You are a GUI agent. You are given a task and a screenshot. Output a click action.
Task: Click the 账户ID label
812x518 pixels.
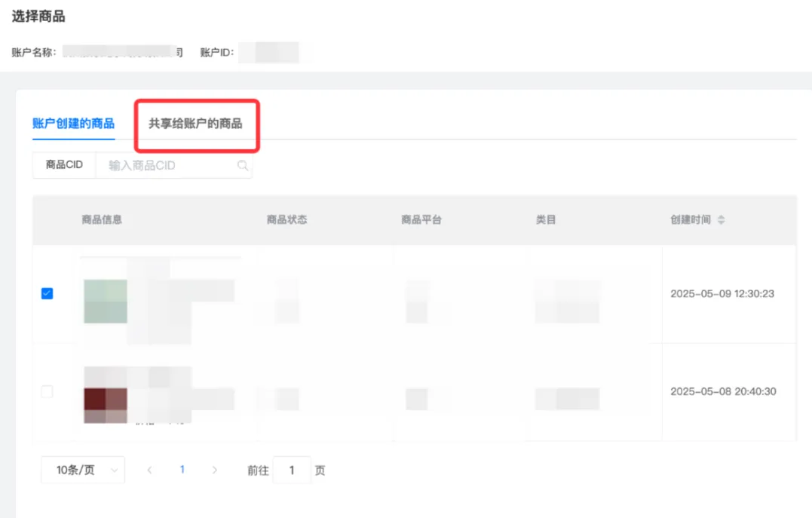coord(217,52)
